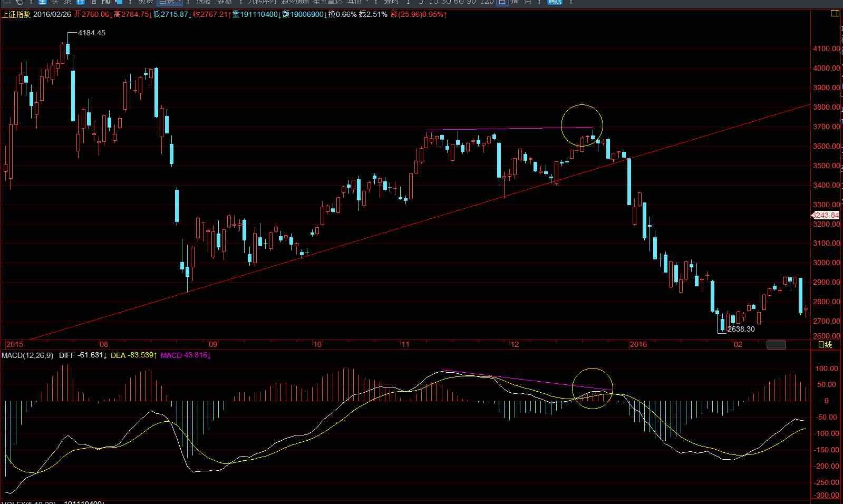Select the 120 minute period

click(487, 2)
